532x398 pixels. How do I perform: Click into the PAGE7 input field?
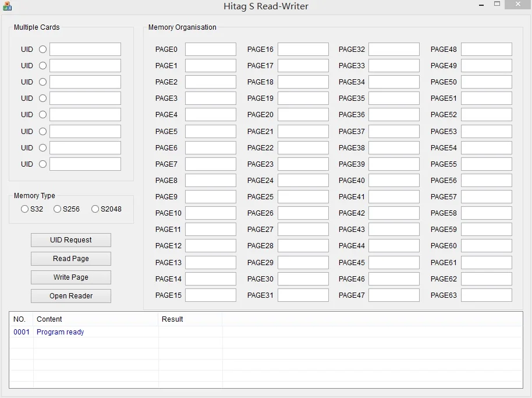pos(211,164)
